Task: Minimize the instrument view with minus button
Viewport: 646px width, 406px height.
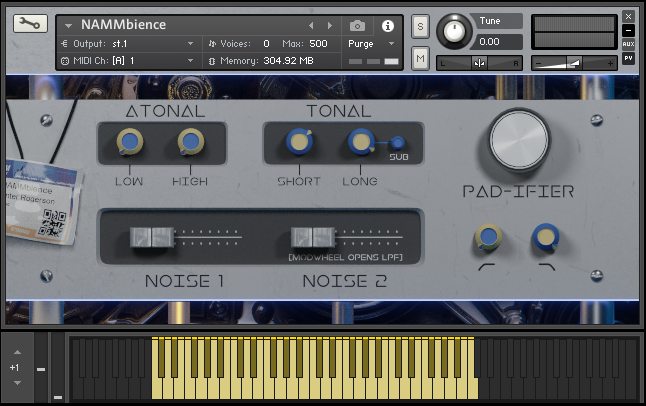Action: click(628, 30)
